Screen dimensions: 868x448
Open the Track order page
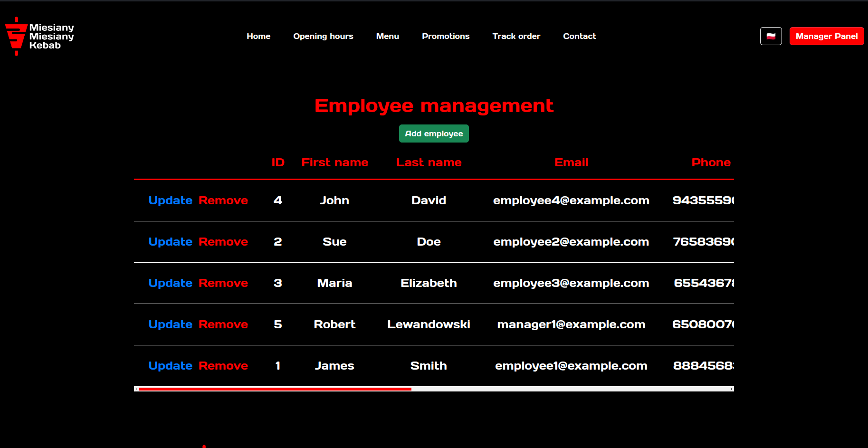(516, 36)
